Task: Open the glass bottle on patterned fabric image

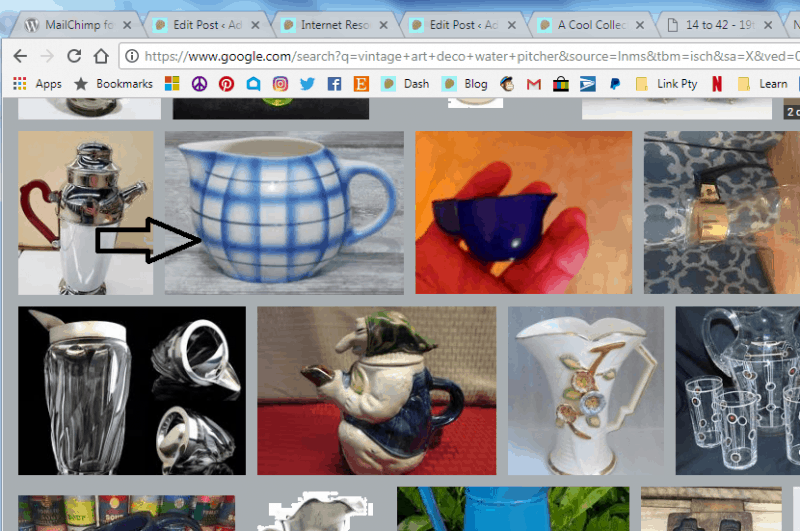Action: click(722, 213)
